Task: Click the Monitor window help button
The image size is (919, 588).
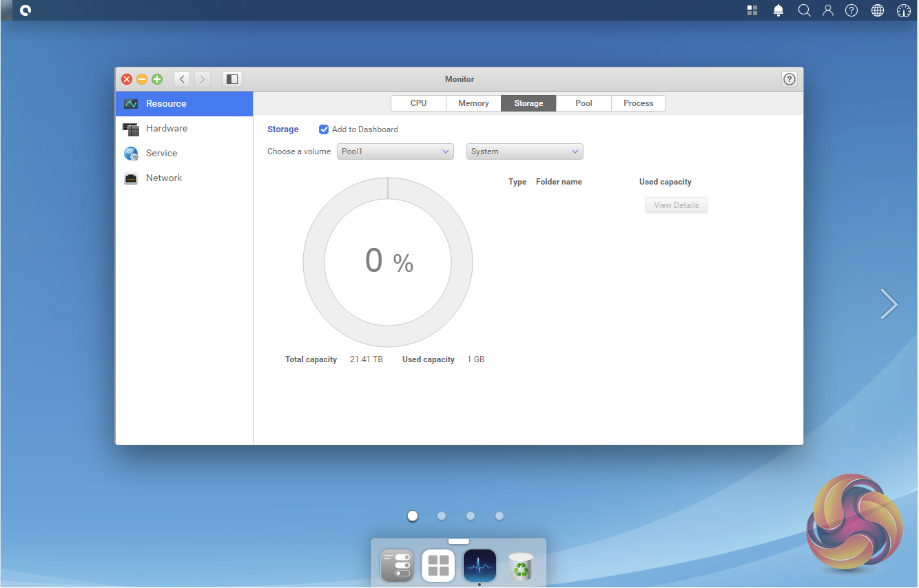Action: [x=789, y=79]
